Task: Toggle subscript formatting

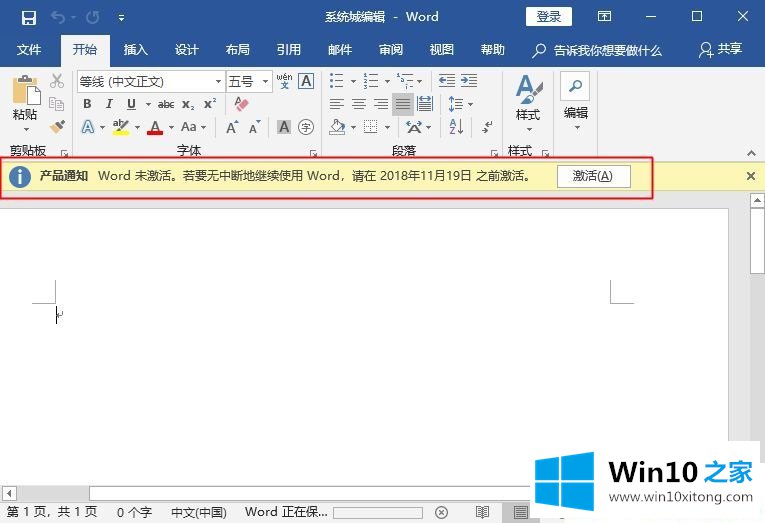Action: point(188,104)
